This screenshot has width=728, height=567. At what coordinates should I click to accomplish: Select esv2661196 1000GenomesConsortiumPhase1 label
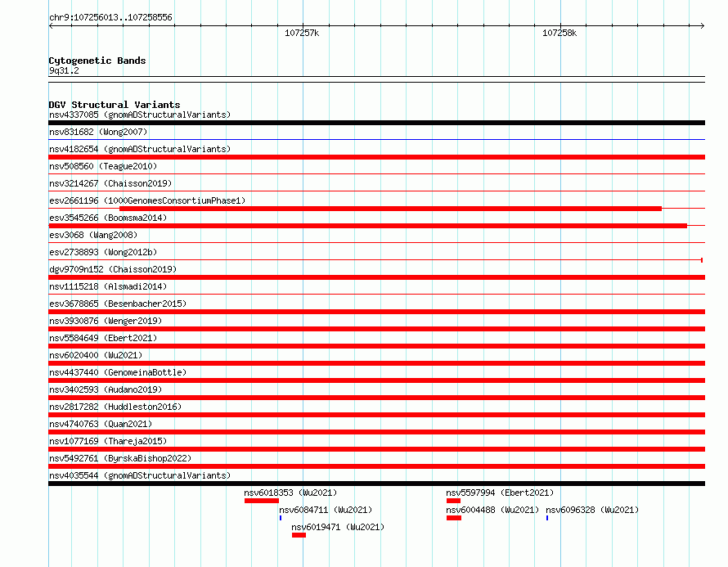pyautogui.click(x=147, y=200)
